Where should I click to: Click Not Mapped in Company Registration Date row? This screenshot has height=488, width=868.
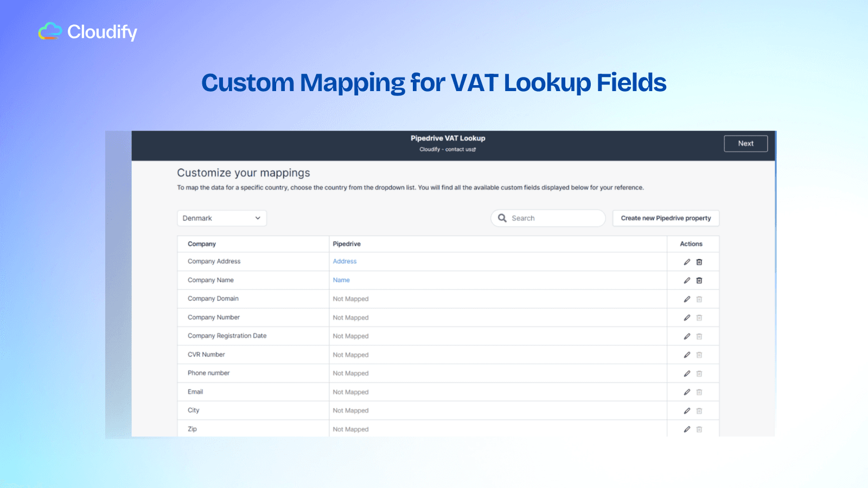coord(350,336)
